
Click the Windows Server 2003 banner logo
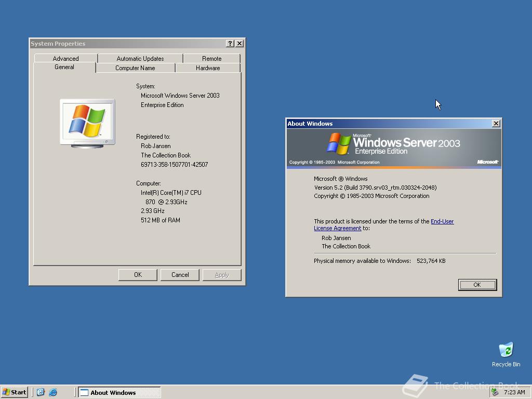click(394, 144)
